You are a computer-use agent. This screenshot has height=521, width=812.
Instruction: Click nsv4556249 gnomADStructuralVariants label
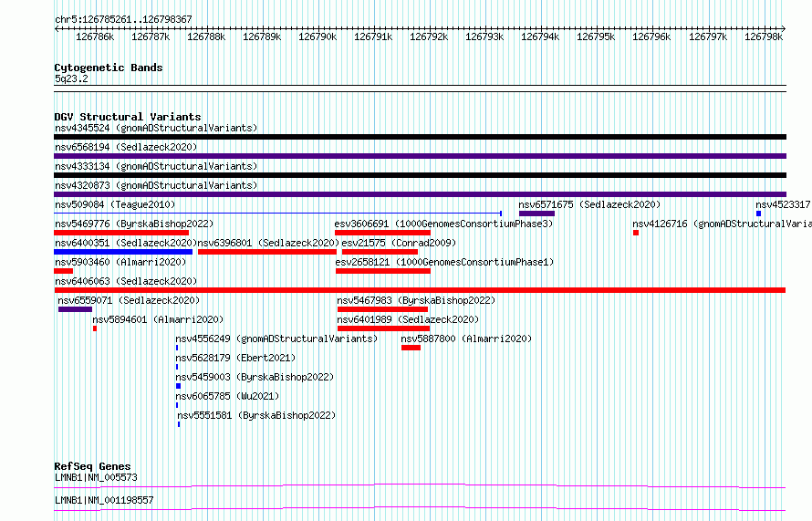click(276, 339)
